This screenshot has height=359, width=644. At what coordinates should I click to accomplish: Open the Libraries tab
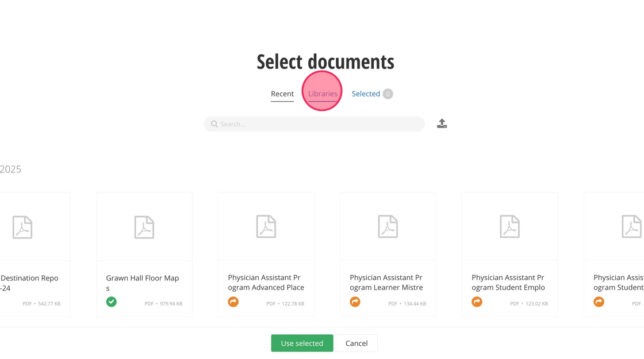323,94
